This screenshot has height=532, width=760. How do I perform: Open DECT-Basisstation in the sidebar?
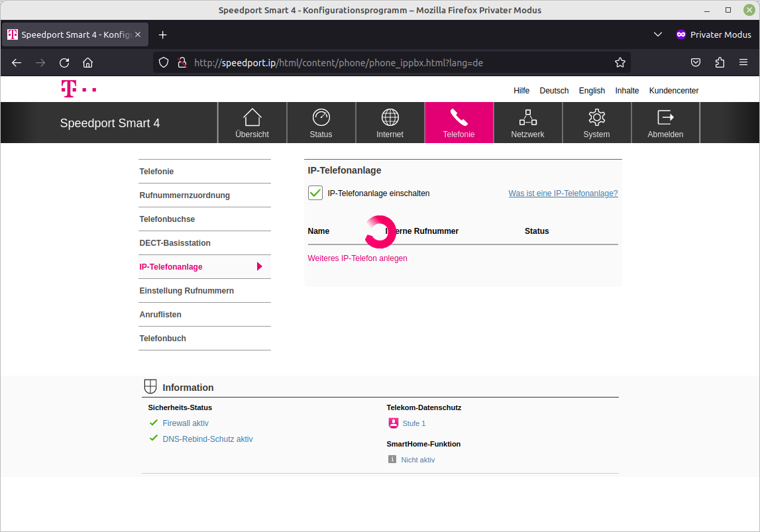click(205, 242)
